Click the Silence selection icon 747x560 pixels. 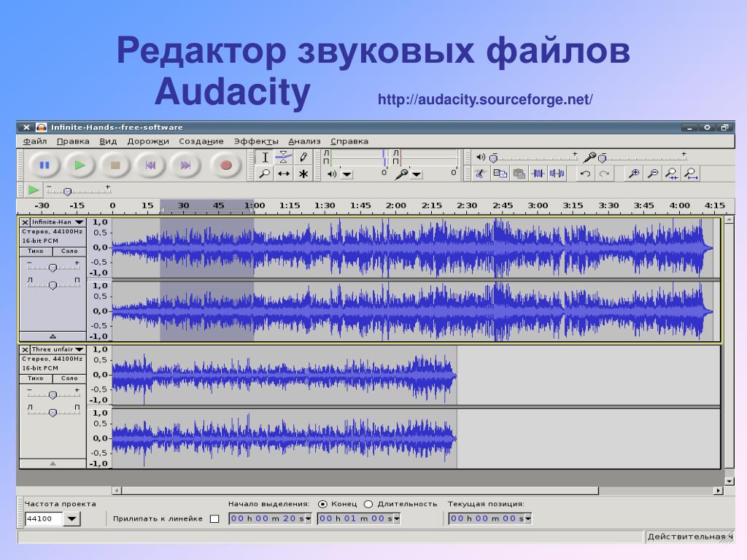[x=557, y=174]
